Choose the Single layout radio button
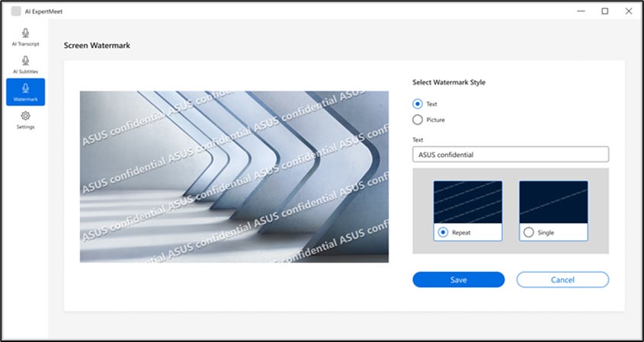The image size is (644, 342). tap(529, 232)
